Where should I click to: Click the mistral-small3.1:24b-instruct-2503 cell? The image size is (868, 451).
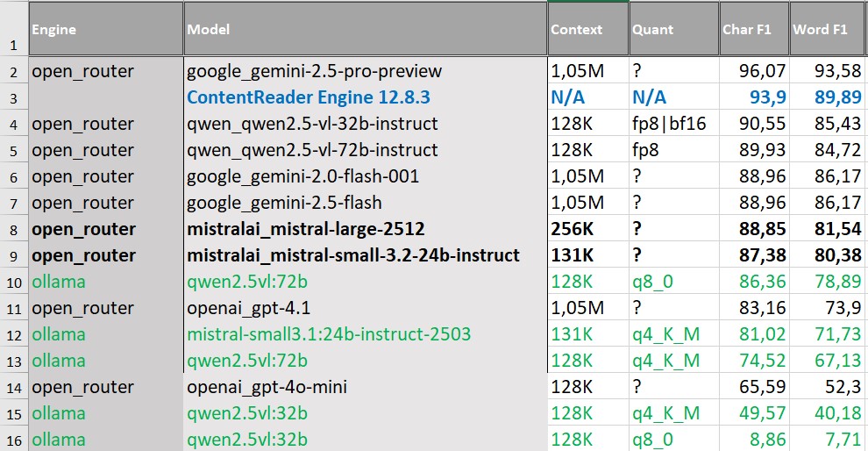point(365,334)
